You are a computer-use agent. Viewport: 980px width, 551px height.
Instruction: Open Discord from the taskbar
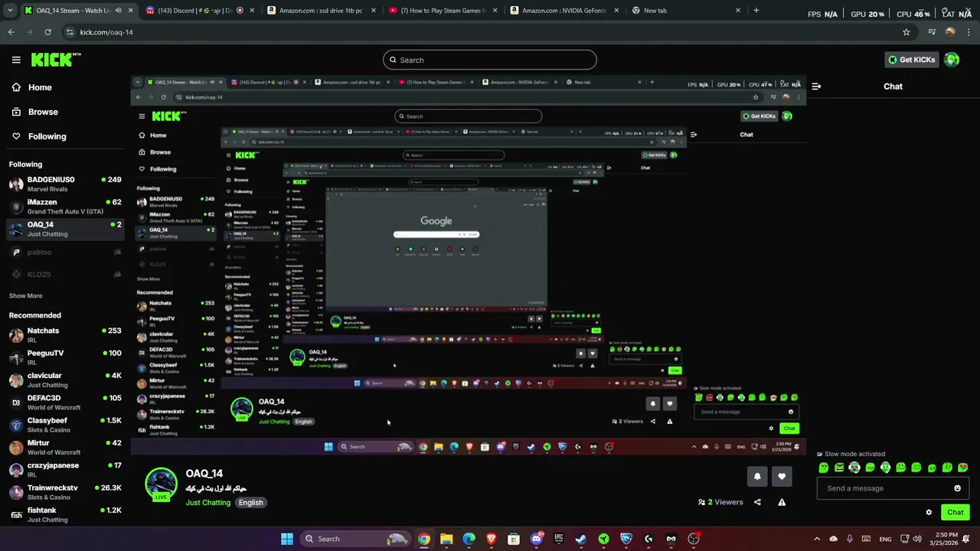[536, 539]
